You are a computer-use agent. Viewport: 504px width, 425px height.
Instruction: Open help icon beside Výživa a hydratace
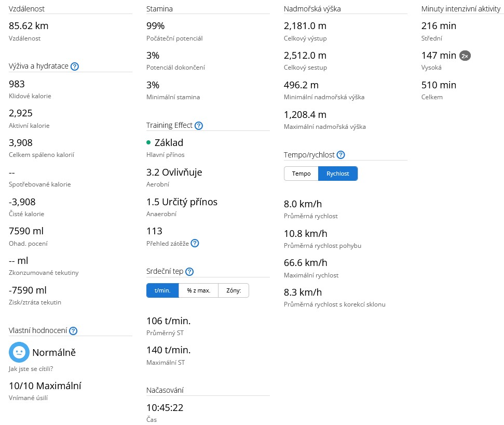(74, 66)
